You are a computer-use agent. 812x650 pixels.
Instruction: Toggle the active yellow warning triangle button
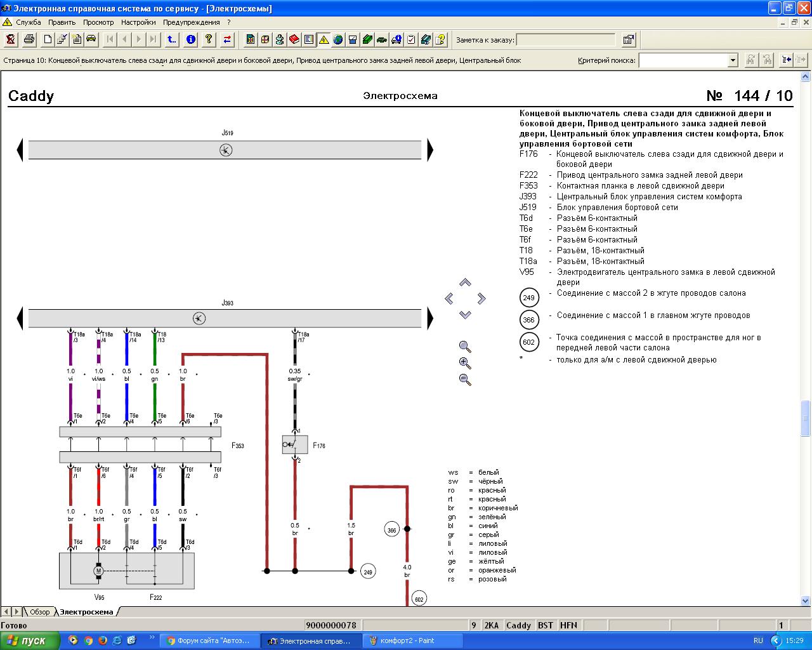click(x=324, y=39)
